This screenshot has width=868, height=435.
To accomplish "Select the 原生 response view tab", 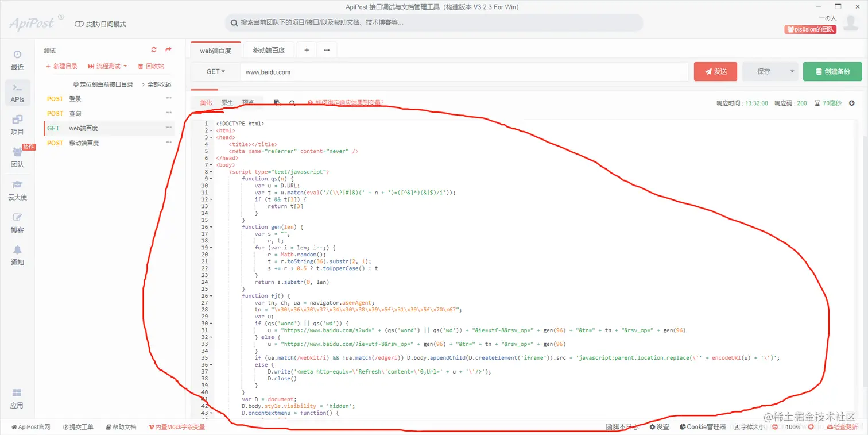I will click(227, 103).
